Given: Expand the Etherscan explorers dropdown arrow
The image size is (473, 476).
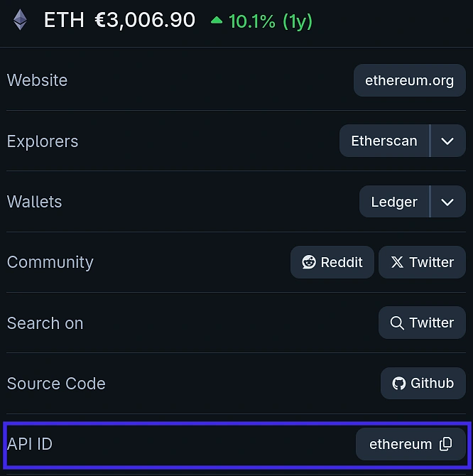Looking at the screenshot, I should point(447,141).
